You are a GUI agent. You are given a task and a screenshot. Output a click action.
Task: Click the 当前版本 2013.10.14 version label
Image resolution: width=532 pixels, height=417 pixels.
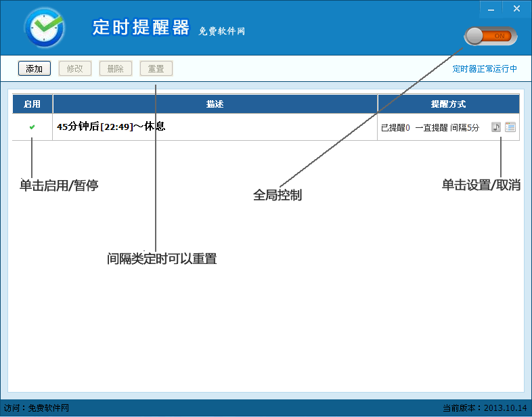(484, 408)
